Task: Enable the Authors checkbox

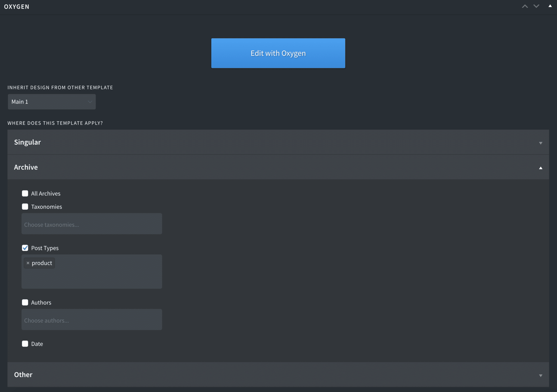Action: click(25, 302)
